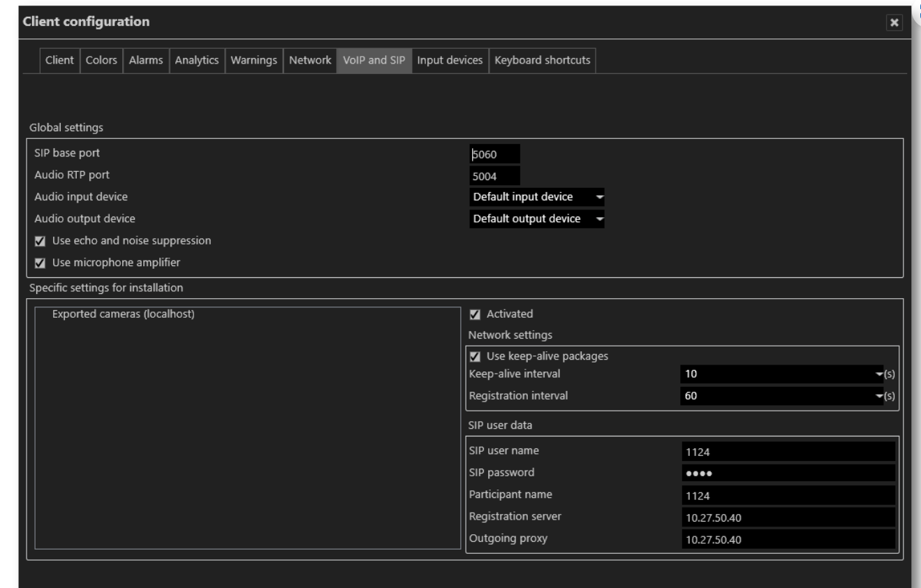Viewport: 921px width, 588px height.
Task: Open the Colors tab
Action: (x=101, y=60)
